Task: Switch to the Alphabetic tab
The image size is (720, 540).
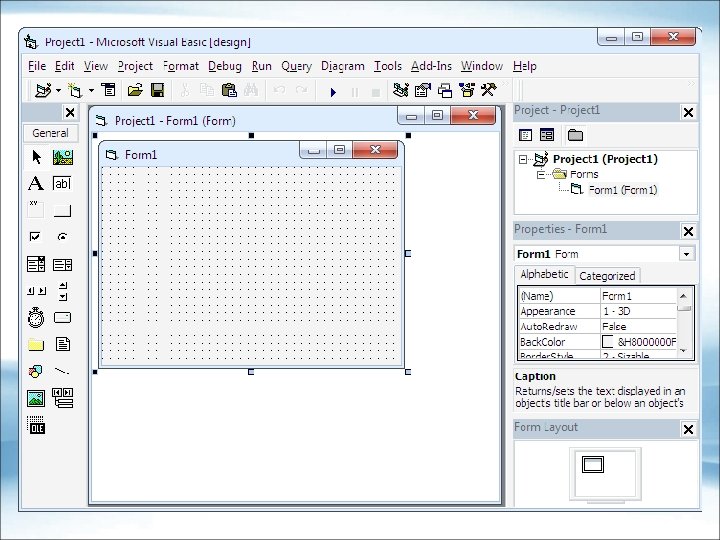Action: pyautogui.click(x=545, y=275)
